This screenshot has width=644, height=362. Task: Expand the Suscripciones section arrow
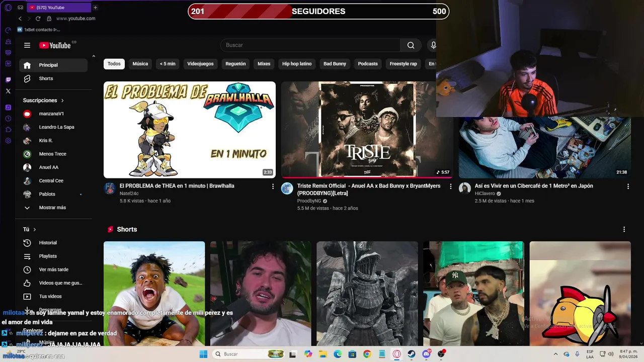coord(62,101)
